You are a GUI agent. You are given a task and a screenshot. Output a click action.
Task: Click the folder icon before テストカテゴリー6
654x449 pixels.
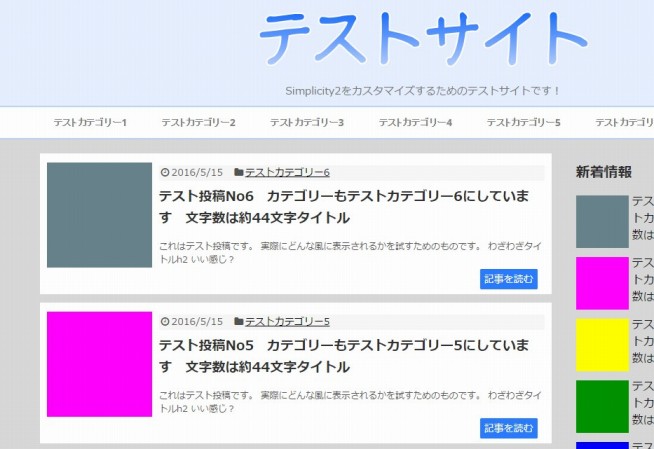(x=239, y=173)
